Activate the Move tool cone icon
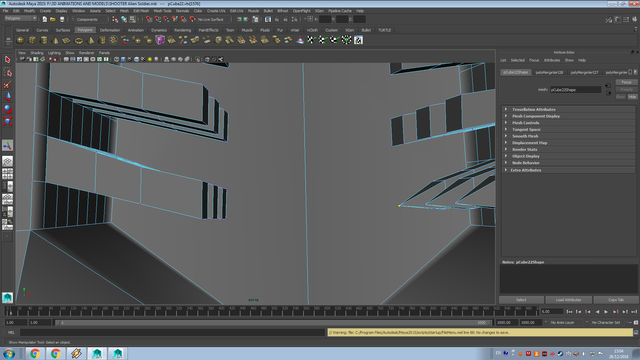Image resolution: width=640 pixels, height=360 pixels. point(7,97)
